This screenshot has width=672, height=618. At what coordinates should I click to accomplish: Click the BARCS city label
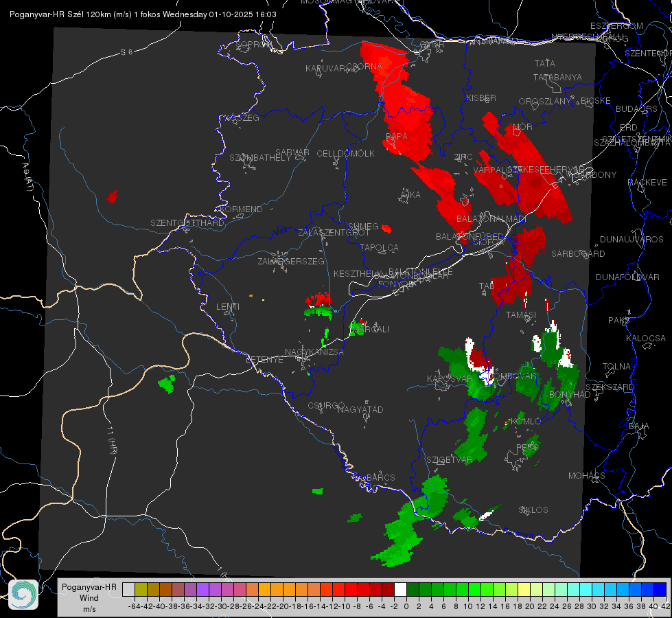(x=380, y=478)
